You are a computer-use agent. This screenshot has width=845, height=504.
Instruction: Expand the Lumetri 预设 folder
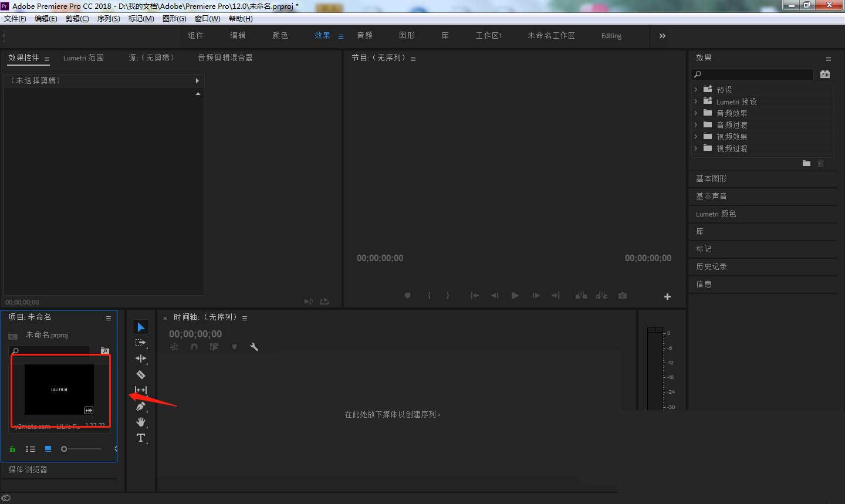[695, 101]
